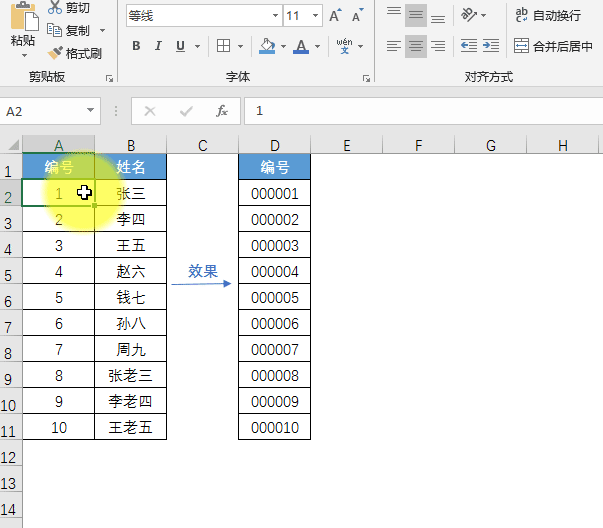Viewport: 603px width, 528px height.
Task: Apply fill color bucket
Action: click(267, 46)
